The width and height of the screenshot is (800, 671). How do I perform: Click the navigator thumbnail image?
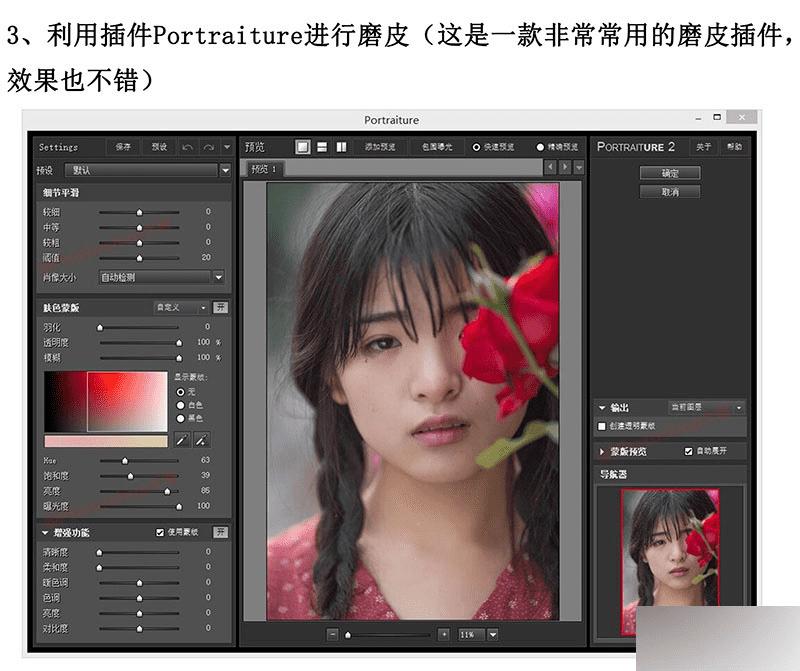point(670,561)
